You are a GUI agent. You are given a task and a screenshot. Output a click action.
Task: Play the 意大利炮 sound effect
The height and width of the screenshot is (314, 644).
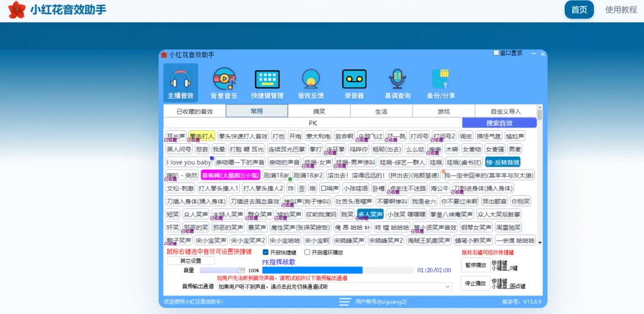pos(318,136)
